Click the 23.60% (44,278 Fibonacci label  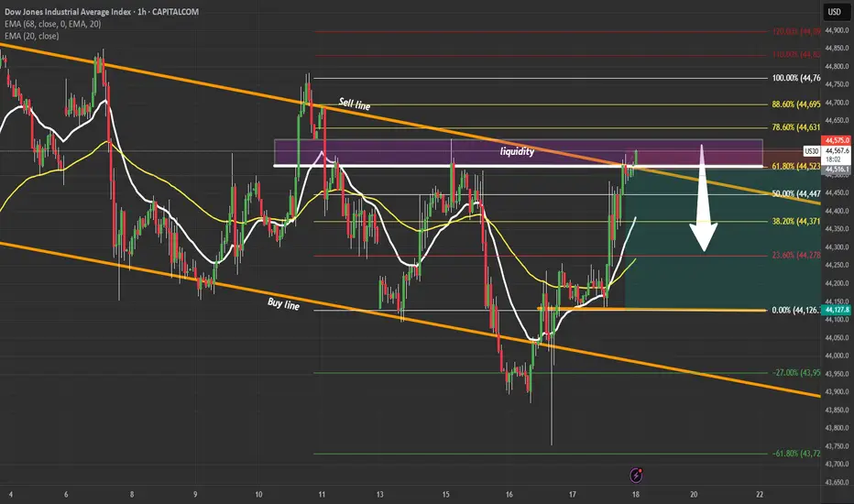(x=795, y=255)
